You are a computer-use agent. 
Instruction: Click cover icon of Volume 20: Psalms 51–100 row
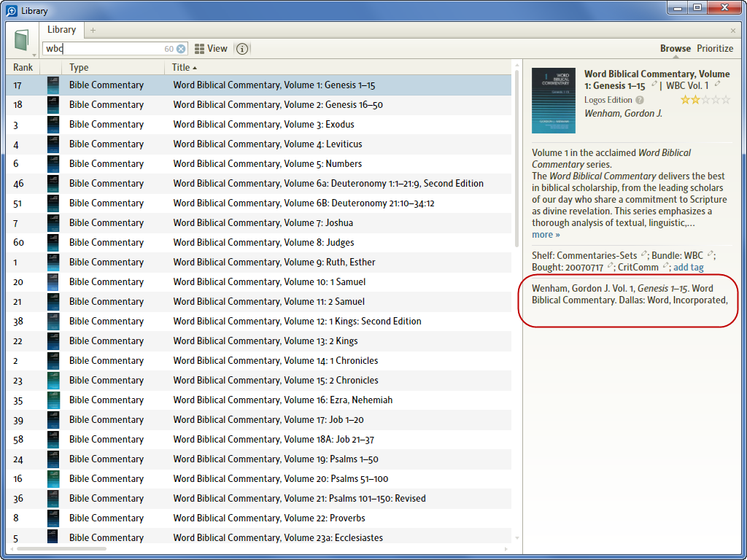point(53,478)
